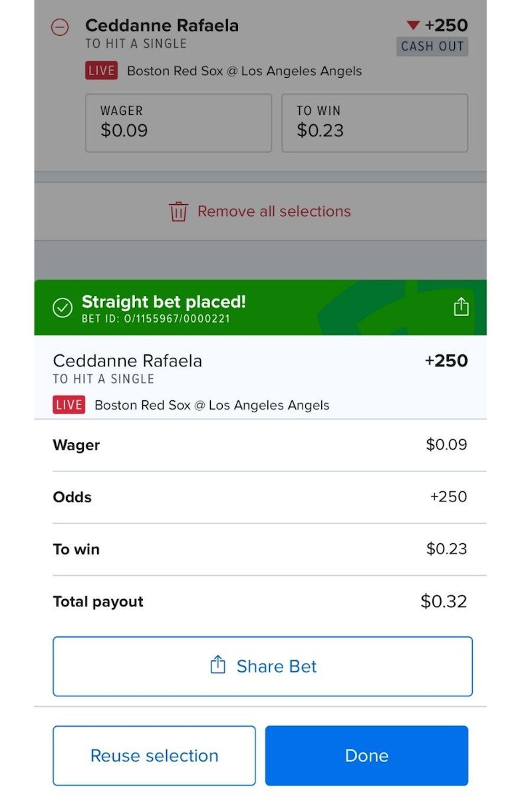Click the share icon inside Share Bet
The width and height of the screenshot is (532, 798).
click(x=217, y=665)
